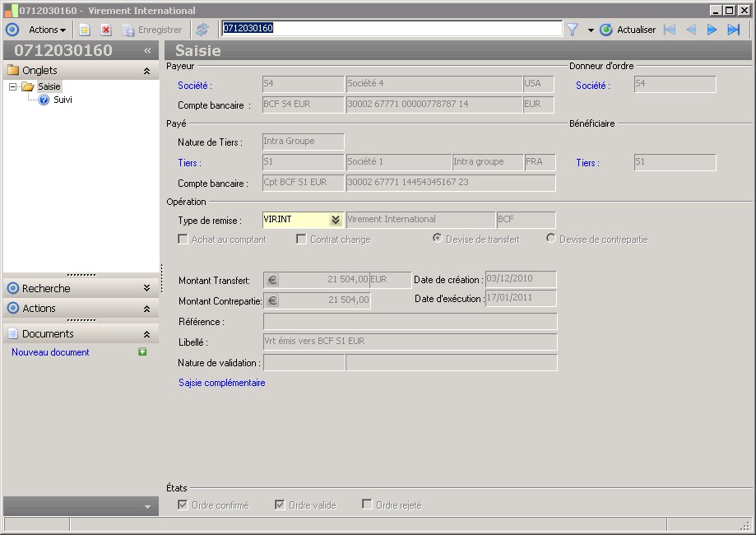Image resolution: width=756 pixels, height=535 pixels.
Task: Click the Payeur Société link
Action: pos(195,86)
